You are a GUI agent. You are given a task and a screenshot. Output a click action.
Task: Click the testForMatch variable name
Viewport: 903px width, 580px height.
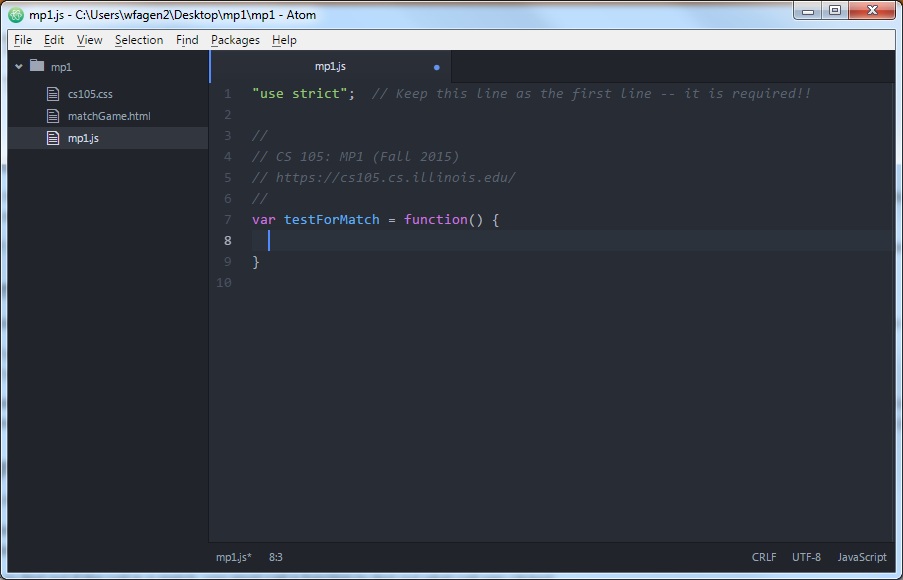coord(332,219)
